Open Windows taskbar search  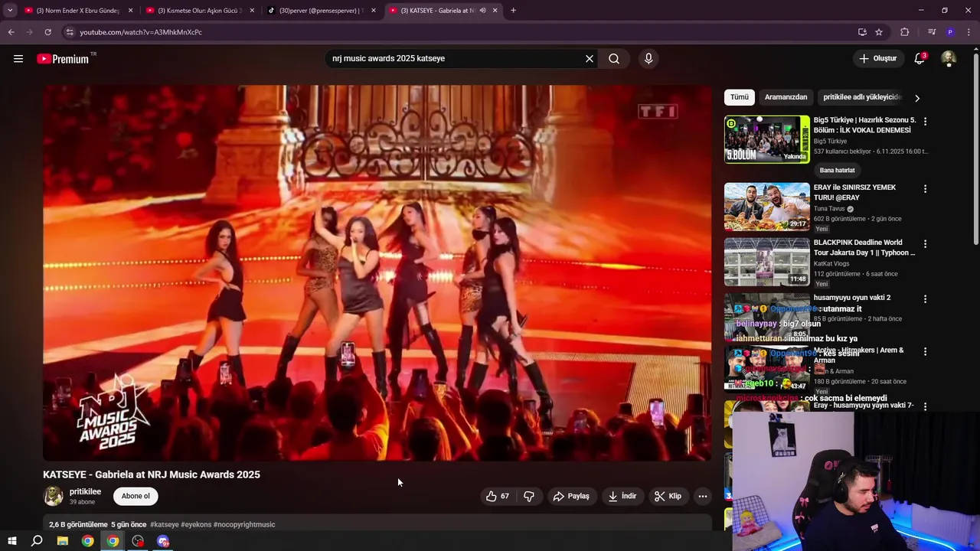(37, 541)
